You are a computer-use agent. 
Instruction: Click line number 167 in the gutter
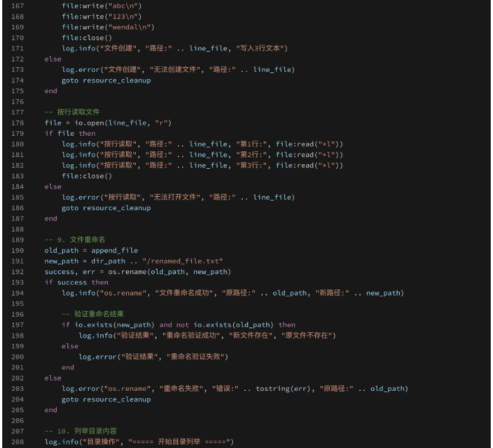pyautogui.click(x=17, y=6)
